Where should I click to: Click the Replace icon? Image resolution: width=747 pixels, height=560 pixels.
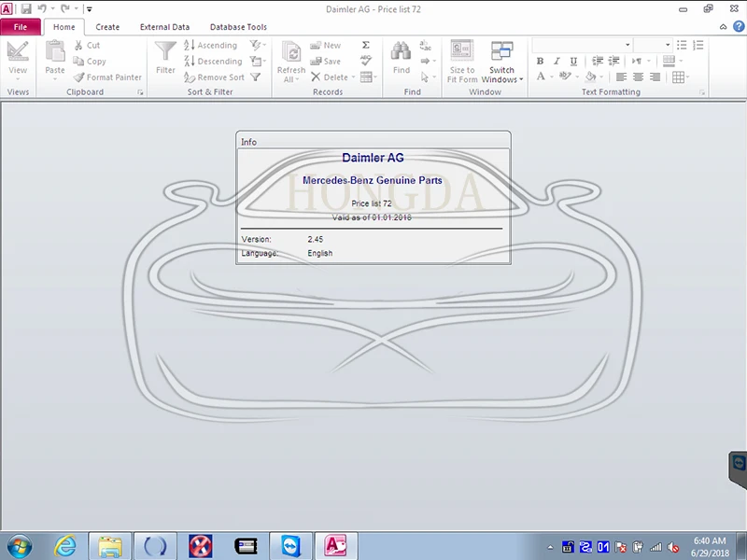[426, 46]
